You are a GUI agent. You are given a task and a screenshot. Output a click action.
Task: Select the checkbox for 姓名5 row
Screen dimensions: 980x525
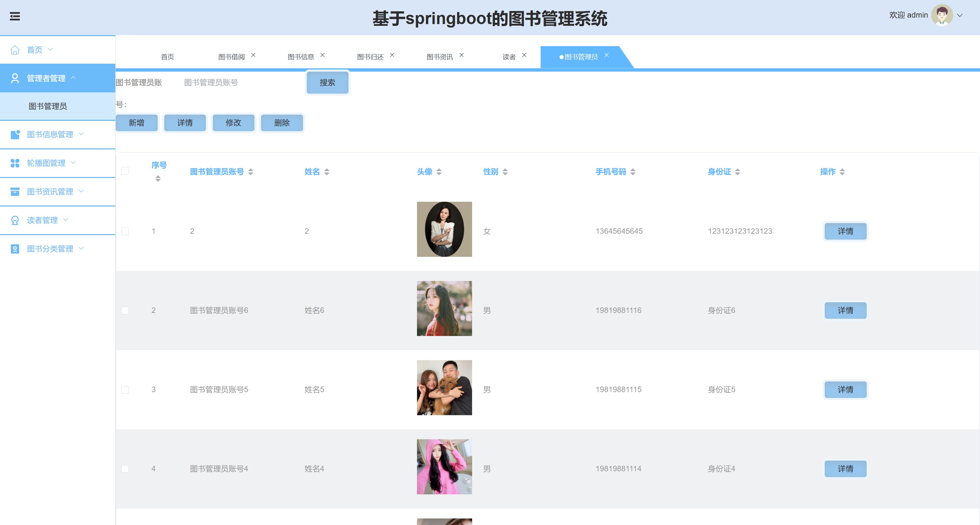125,389
